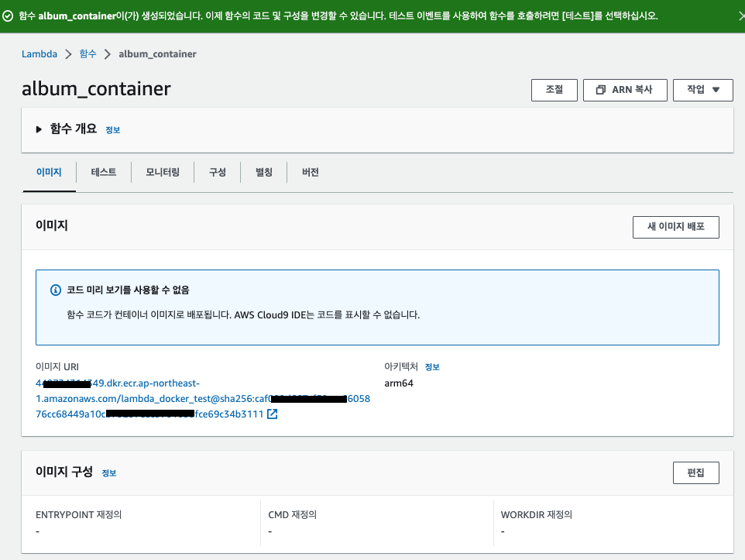Open the 모니터링 tab
The height and width of the screenshot is (560, 745).
coord(162,172)
